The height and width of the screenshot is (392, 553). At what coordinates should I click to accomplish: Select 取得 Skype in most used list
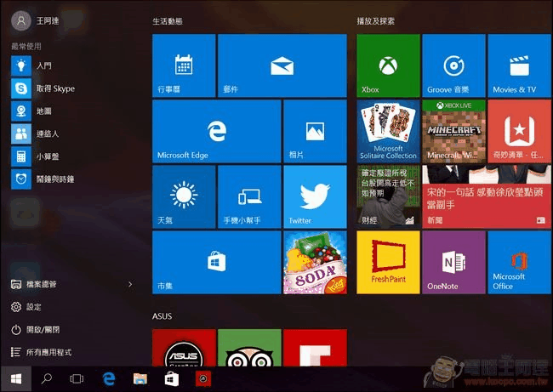[43, 88]
